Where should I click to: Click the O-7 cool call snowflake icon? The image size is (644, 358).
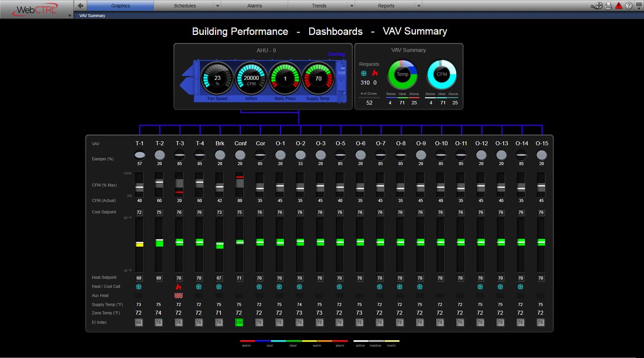point(380,287)
